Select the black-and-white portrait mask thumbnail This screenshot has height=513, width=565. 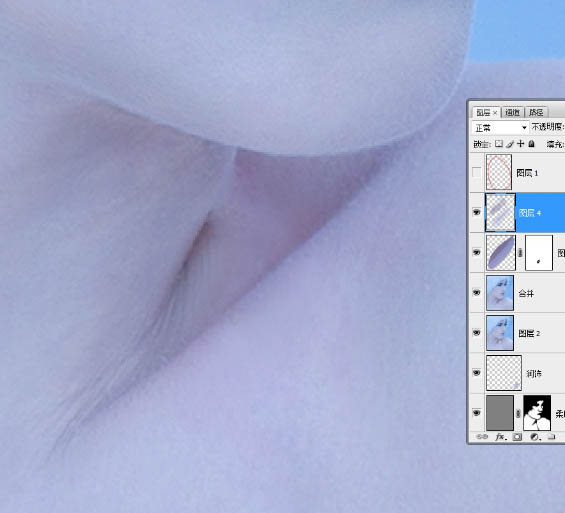point(537,413)
